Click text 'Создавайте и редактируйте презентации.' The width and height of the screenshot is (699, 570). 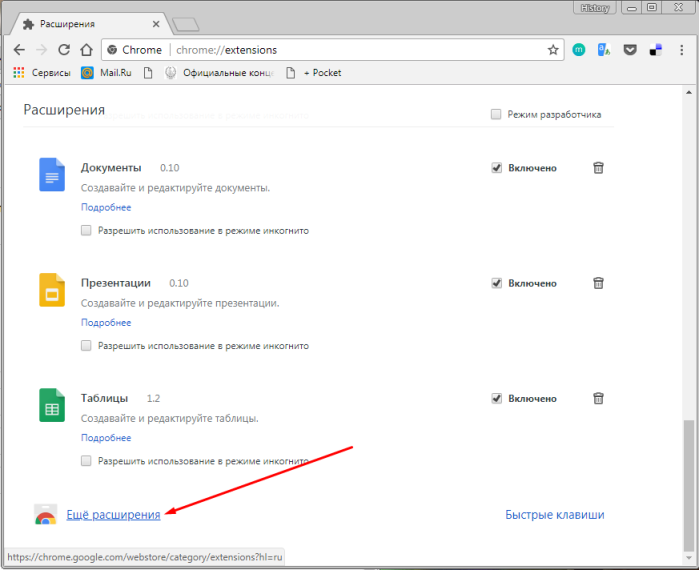point(180,303)
